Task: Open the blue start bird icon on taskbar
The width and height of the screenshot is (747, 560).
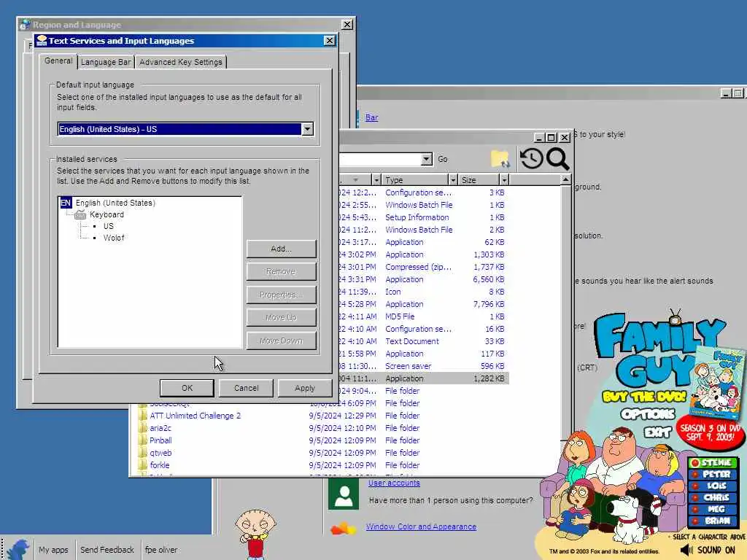Action: pos(18,548)
